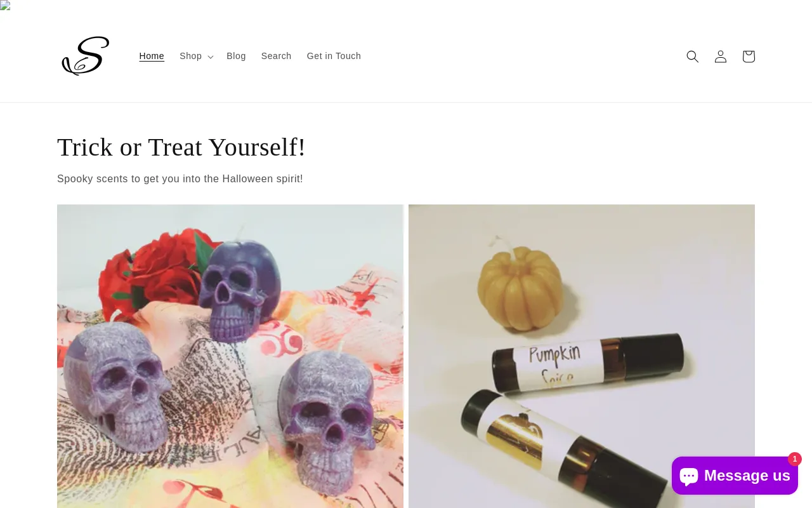Go to the Home menu item
This screenshot has width=812, height=508.
click(152, 56)
